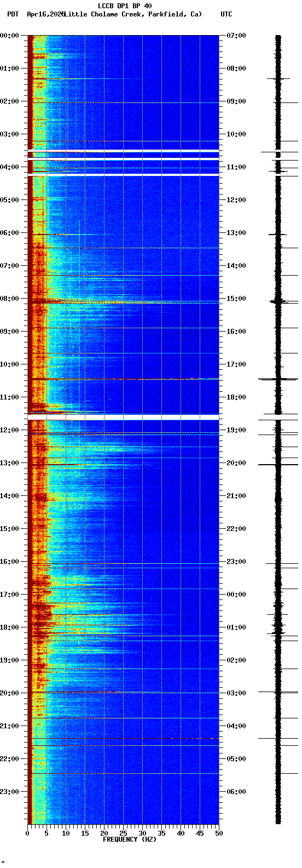Image resolution: width=302 pixels, height=868 pixels.
Task: Click the UTC axis label "05:00"
Action: pyautogui.click(x=236, y=759)
